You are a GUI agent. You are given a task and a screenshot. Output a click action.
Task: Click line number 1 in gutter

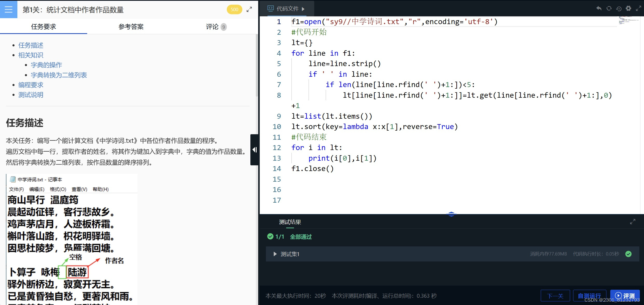tap(279, 22)
